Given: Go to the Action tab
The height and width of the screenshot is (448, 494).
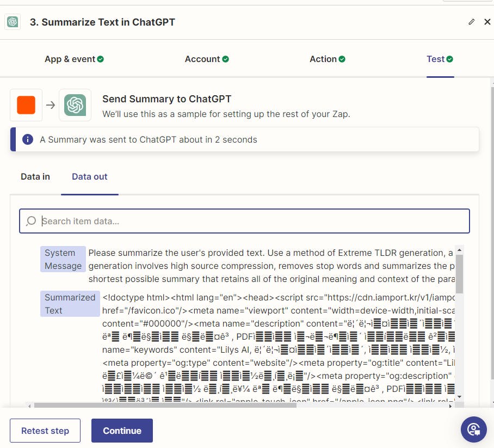Looking at the screenshot, I should pyautogui.click(x=327, y=59).
